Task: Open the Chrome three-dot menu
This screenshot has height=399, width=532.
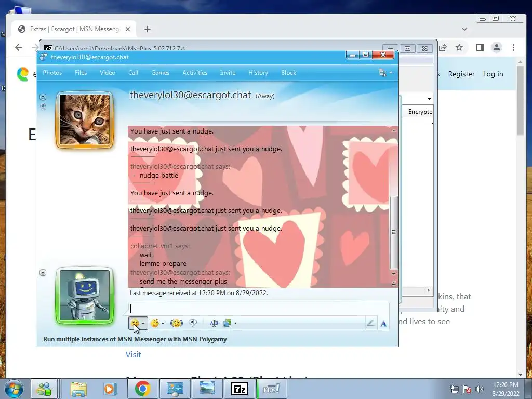Action: click(x=514, y=47)
